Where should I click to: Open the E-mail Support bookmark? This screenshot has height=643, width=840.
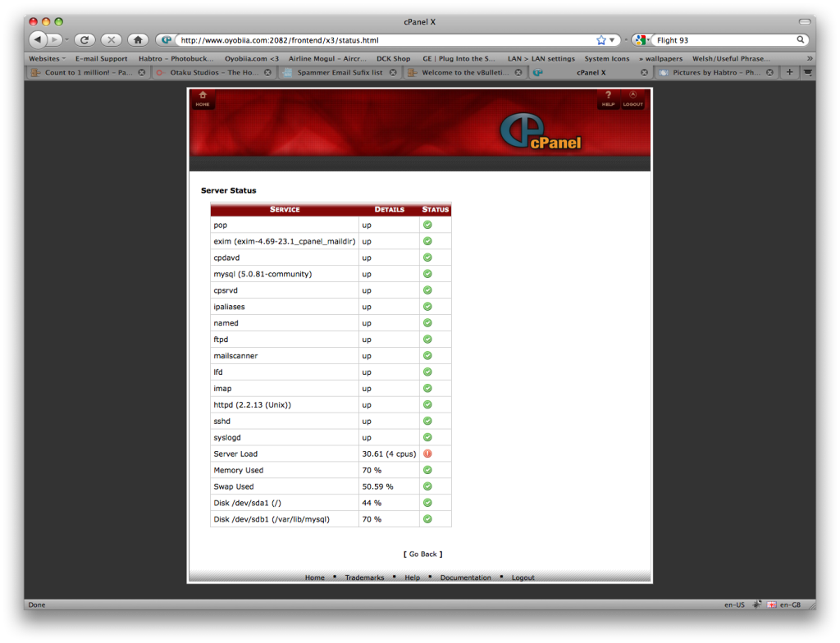pos(101,58)
